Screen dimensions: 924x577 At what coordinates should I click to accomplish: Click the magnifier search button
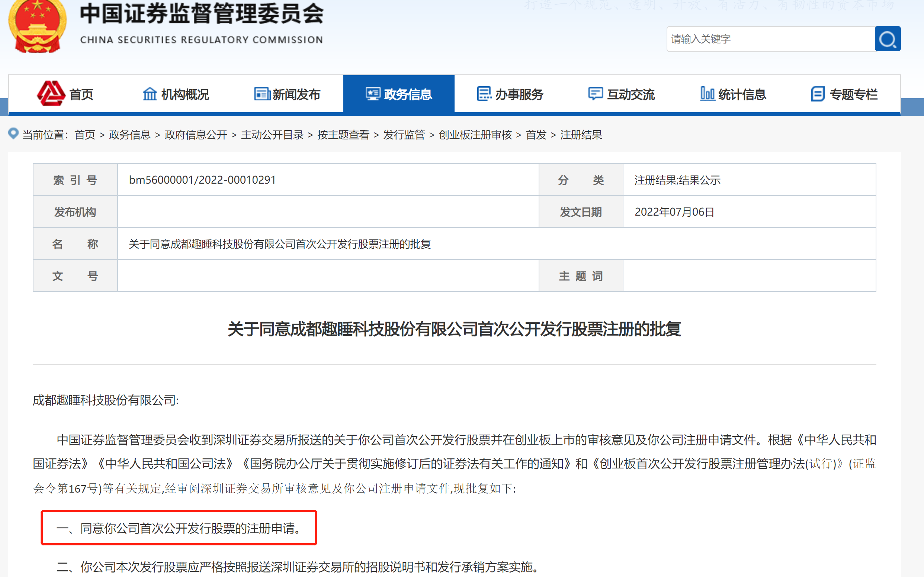coord(887,39)
